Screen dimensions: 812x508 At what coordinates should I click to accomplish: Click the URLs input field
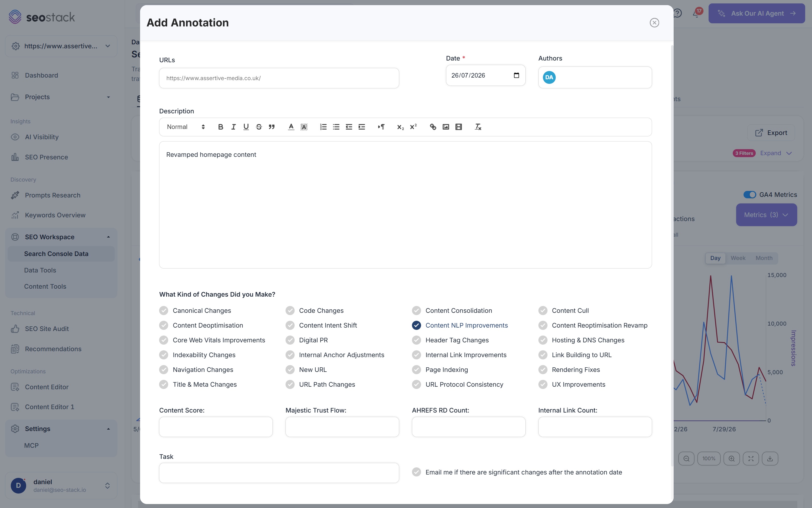click(279, 78)
